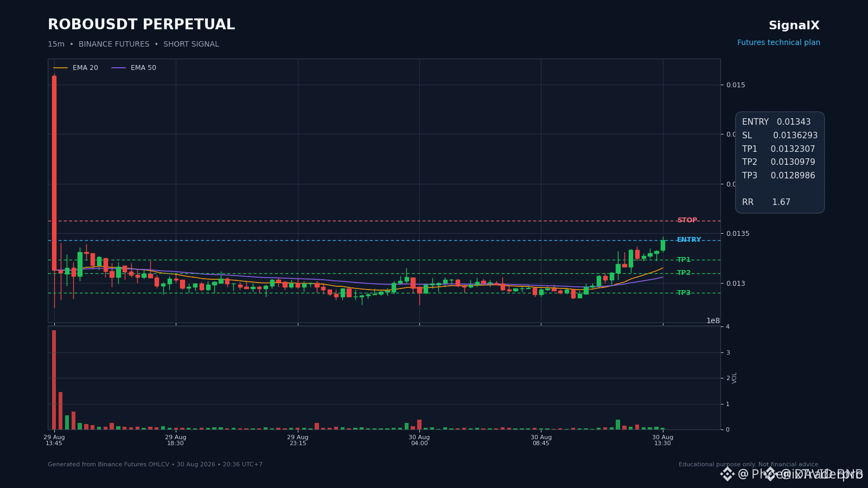Click the Futures technical plan text
Viewport: 868px width, 488px height.
click(x=778, y=43)
